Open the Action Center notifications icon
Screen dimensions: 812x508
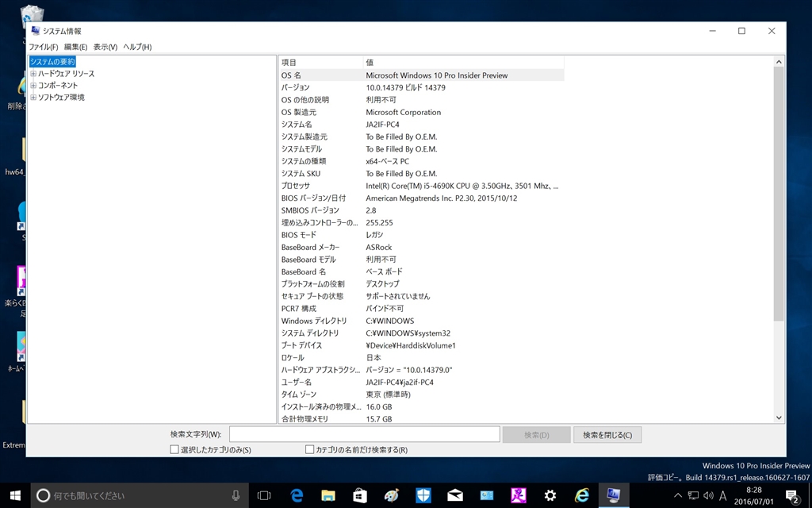[792, 496]
